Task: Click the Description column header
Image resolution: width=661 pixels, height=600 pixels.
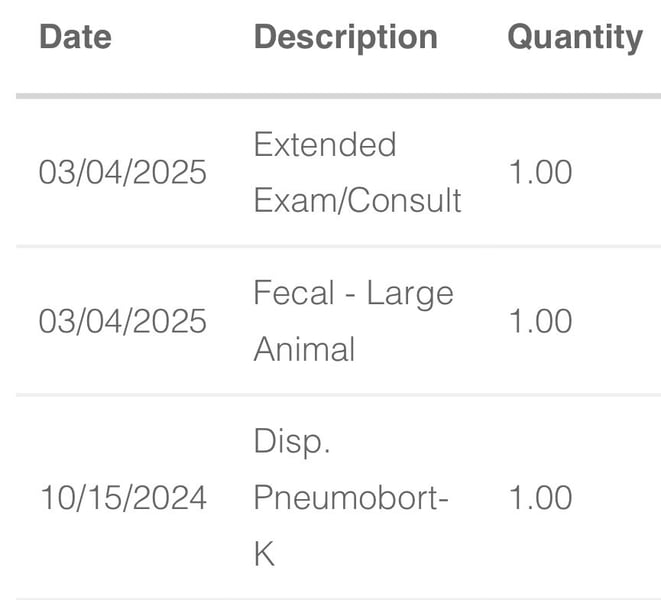Action: click(345, 37)
